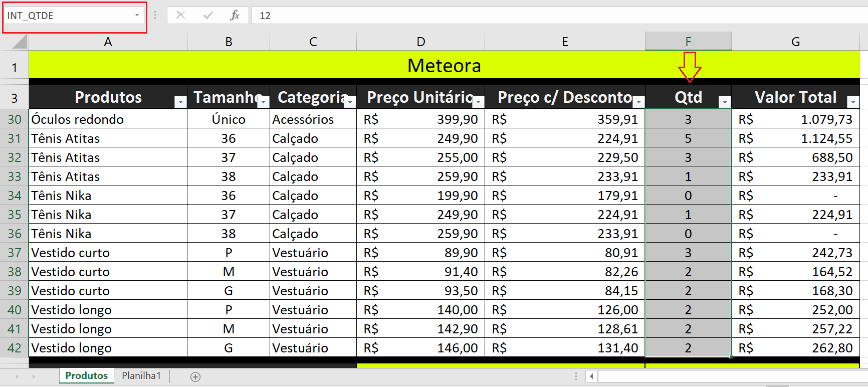Click the 688,50 total value cell
Viewport: 868px width, 387px height.
(795, 157)
